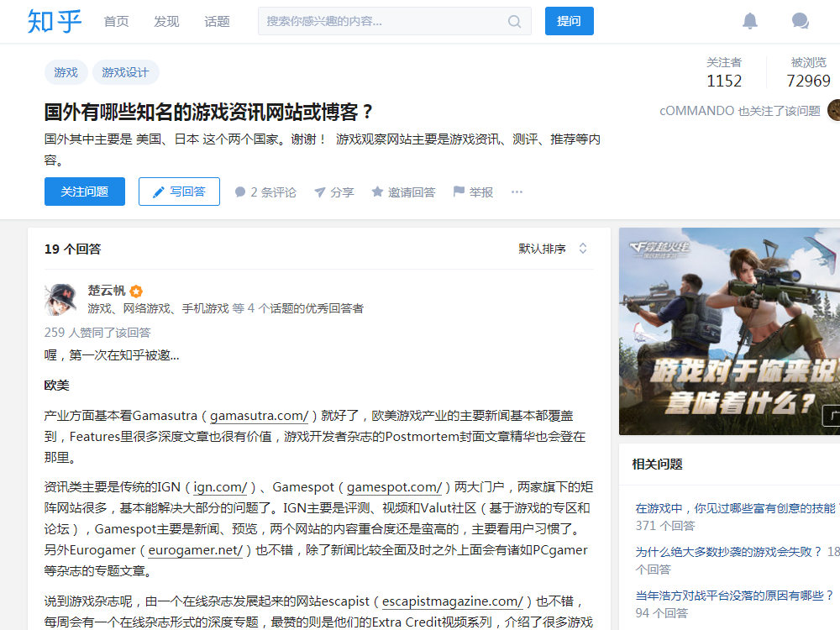
Task: Click the star icon for 邀请回答
Action: coord(377,192)
